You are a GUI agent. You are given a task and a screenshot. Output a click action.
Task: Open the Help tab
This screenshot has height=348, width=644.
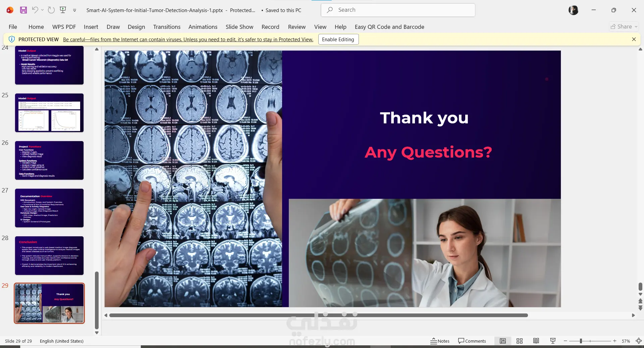click(340, 27)
